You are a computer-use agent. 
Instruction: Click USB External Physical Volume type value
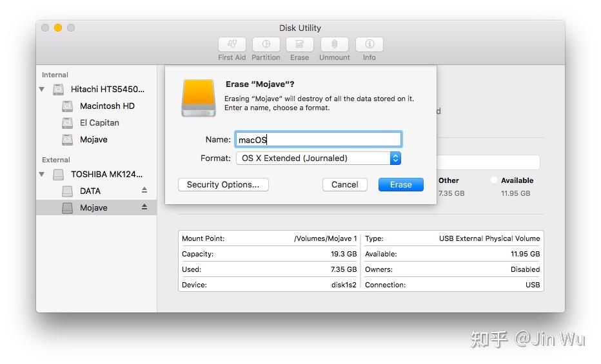click(x=489, y=238)
